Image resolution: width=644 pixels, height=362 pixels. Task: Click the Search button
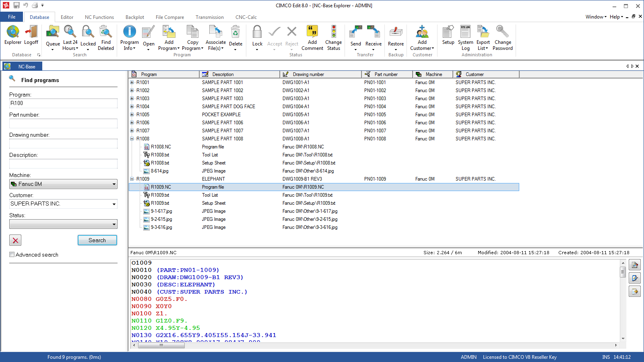97,240
